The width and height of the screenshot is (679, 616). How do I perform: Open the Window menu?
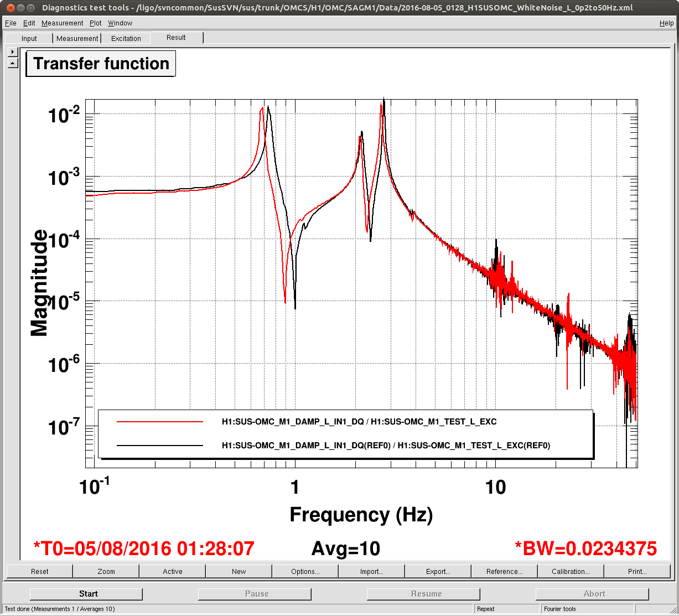[120, 23]
